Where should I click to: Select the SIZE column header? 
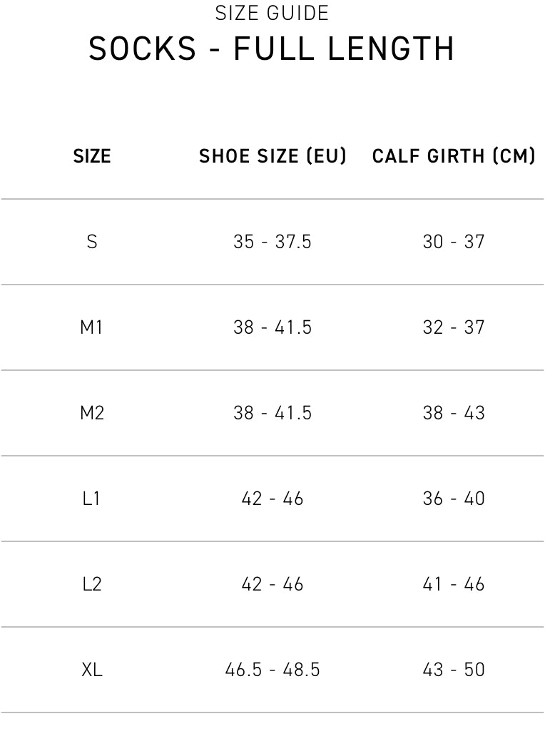(92, 156)
